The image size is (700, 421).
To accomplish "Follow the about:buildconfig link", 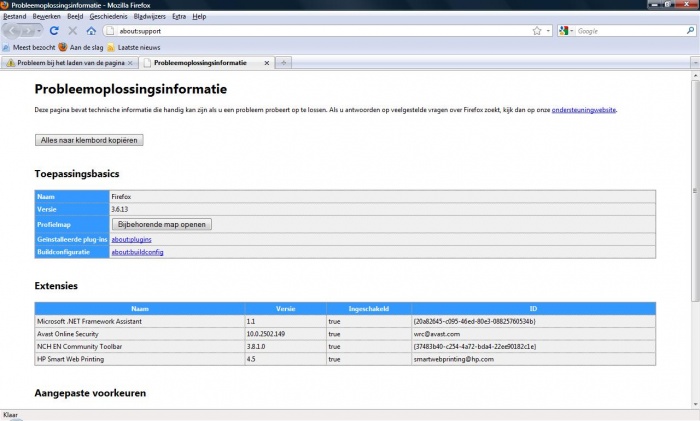I will 138,252.
